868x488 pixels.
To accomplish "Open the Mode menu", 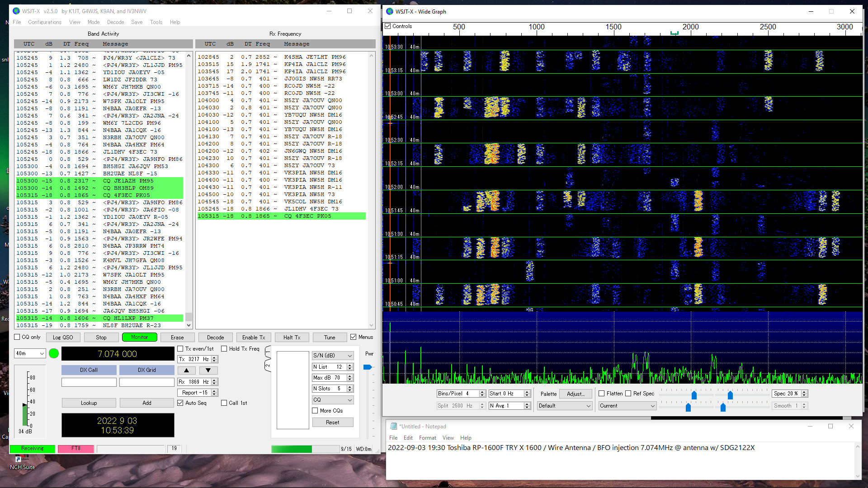I will point(94,22).
